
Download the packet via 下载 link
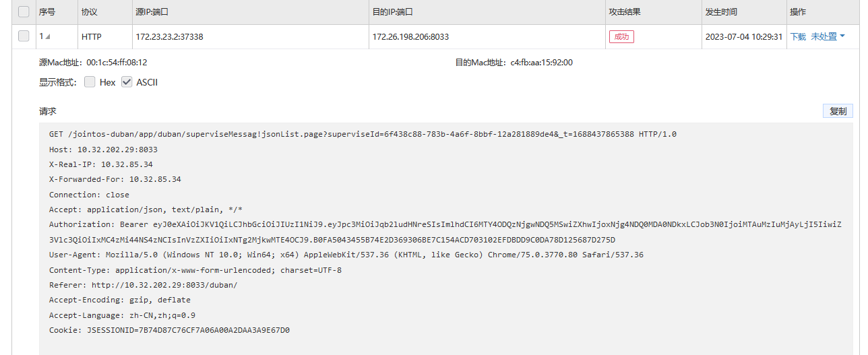click(798, 36)
